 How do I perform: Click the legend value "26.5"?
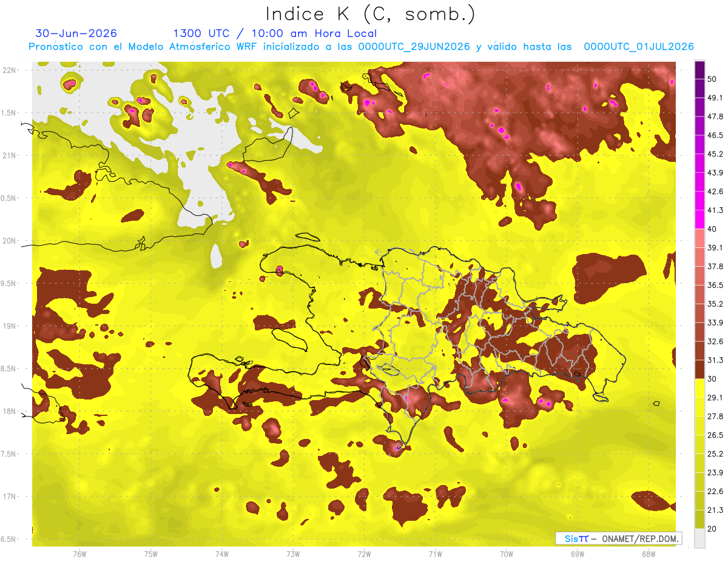pos(715,435)
